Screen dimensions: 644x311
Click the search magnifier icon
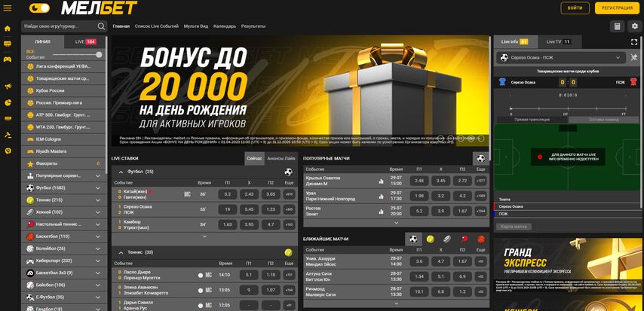101,26
